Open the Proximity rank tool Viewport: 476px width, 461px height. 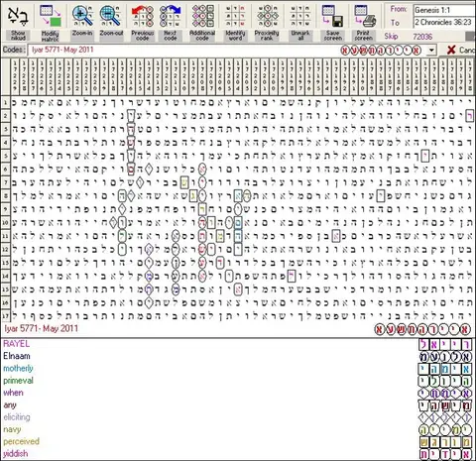point(267,16)
